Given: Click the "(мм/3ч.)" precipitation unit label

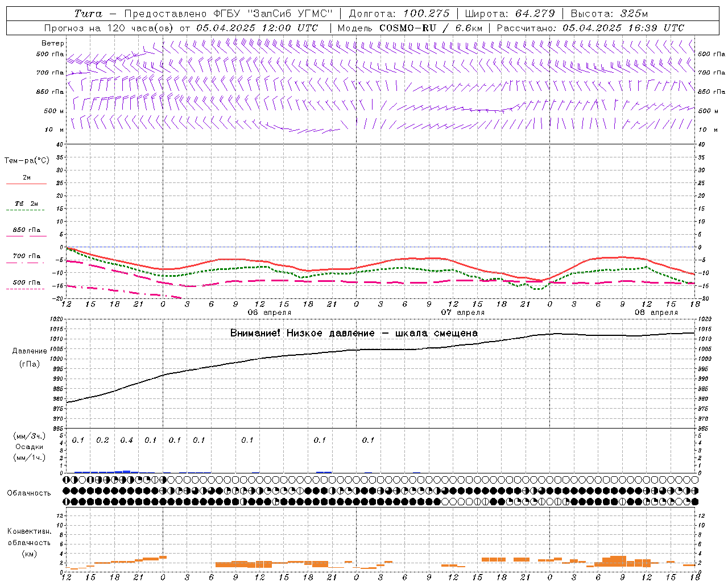Looking at the screenshot, I should pyautogui.click(x=29, y=436).
